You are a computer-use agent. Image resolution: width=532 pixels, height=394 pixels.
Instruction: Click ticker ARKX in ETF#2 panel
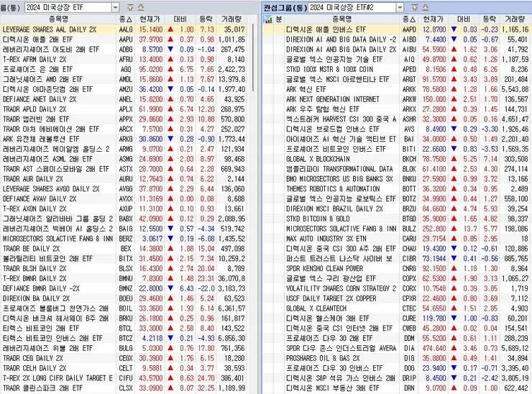pyautogui.click(x=409, y=109)
